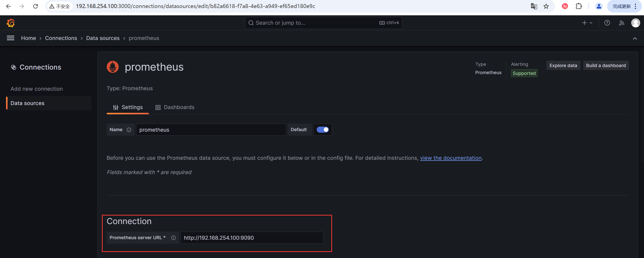The width and height of the screenshot is (644, 258).
Task: Open the Chrome profile avatar
Action: tap(599, 6)
